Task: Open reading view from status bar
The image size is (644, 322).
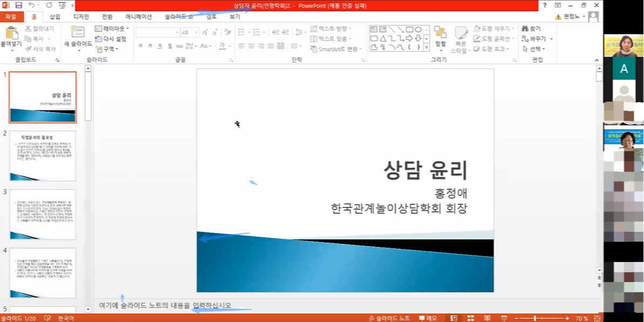Action: [x=487, y=318]
